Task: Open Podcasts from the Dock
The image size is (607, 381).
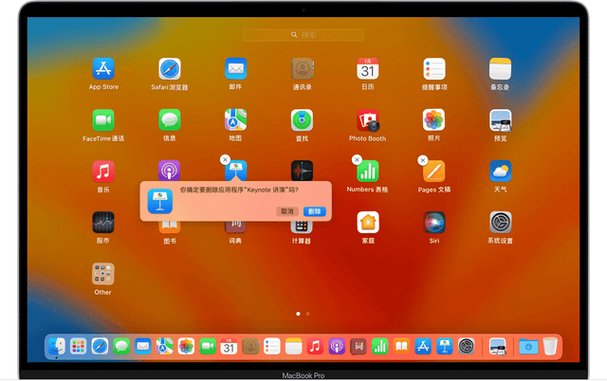Action: [337, 346]
